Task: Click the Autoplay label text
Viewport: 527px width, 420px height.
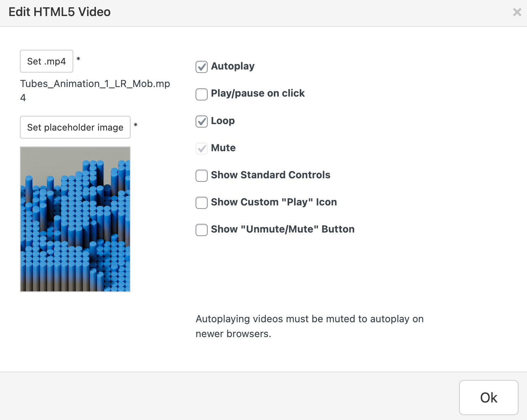Action: [233, 66]
